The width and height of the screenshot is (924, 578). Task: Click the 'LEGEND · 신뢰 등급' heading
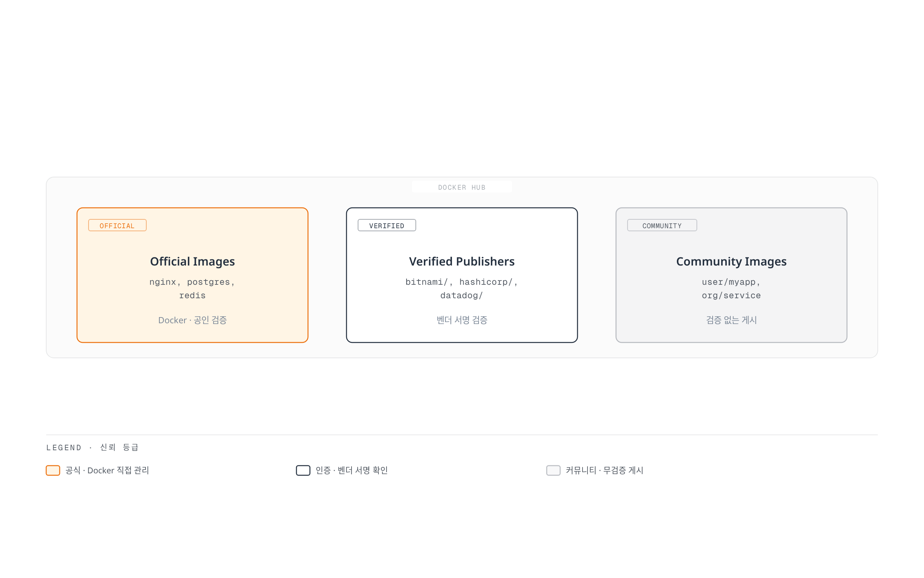pos(92,448)
